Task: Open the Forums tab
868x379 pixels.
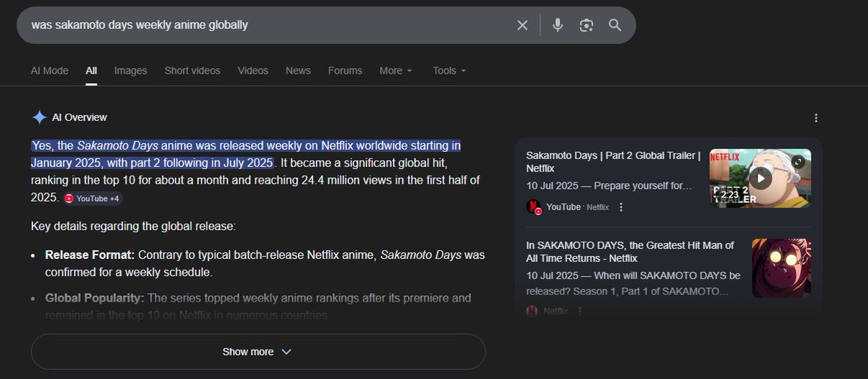Action: [345, 70]
